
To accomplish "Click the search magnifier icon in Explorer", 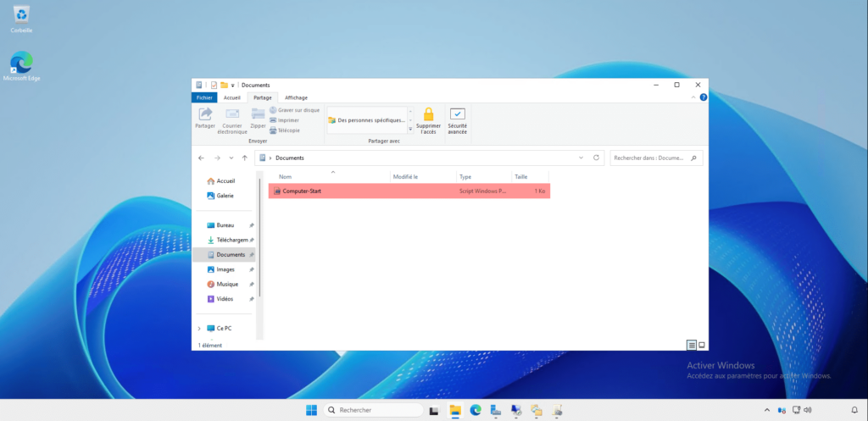I will point(693,158).
